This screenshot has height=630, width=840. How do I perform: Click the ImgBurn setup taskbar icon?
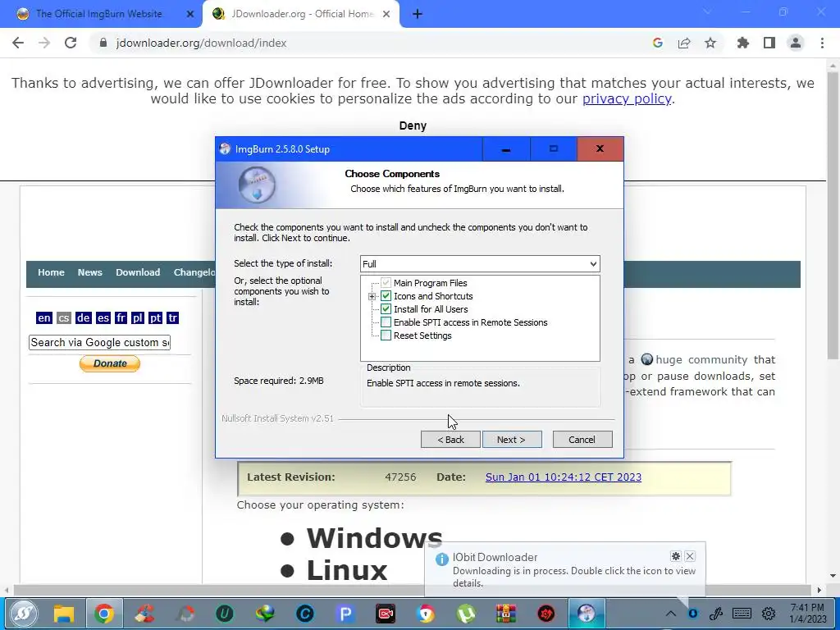point(587,614)
